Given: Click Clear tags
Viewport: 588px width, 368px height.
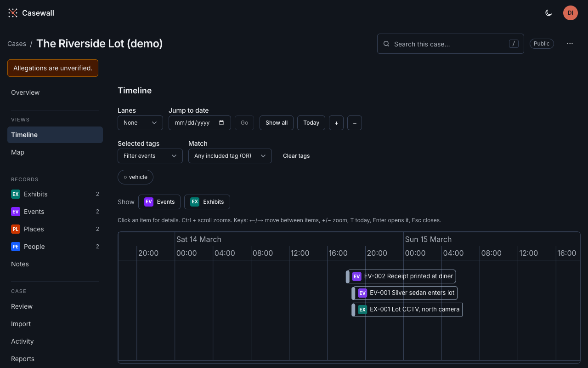Looking at the screenshot, I should coord(296,156).
